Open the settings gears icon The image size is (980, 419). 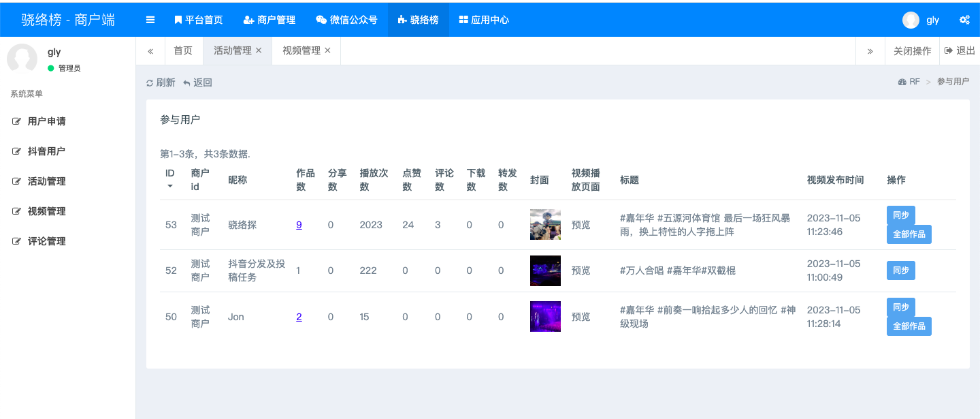click(x=964, y=20)
